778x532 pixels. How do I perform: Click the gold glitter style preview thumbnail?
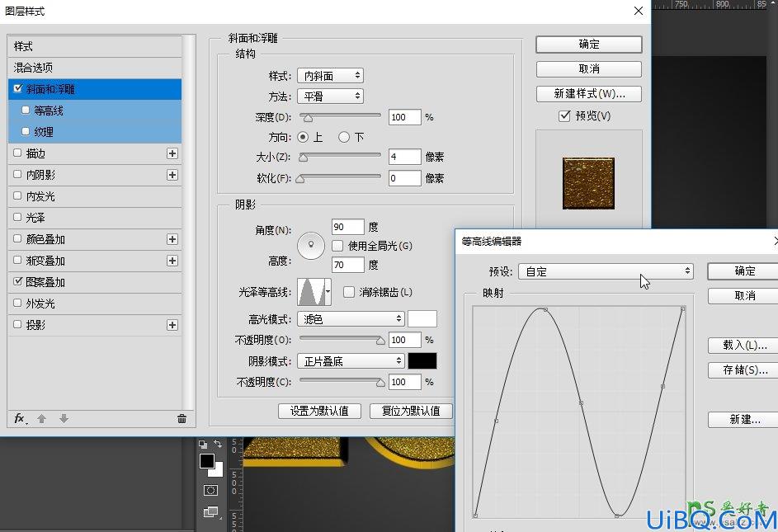588,183
